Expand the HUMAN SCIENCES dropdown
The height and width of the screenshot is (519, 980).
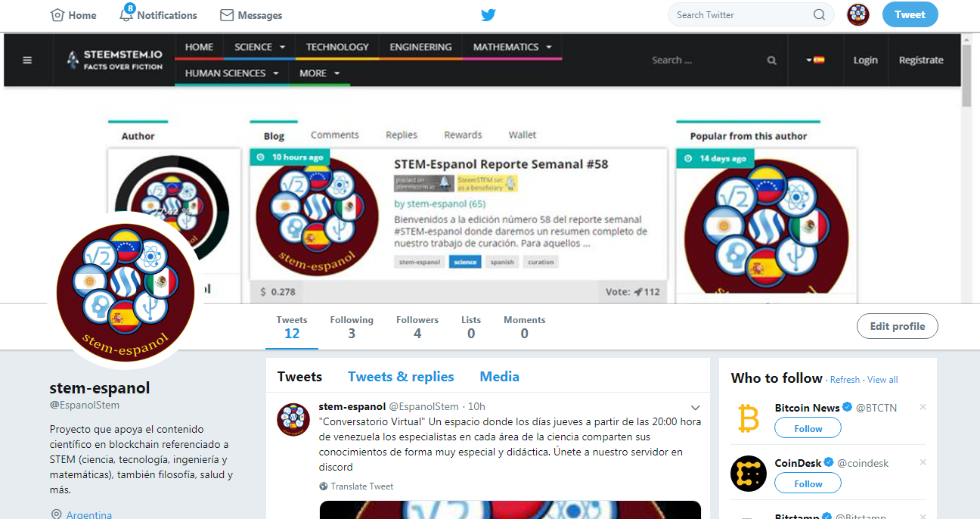[x=231, y=73]
